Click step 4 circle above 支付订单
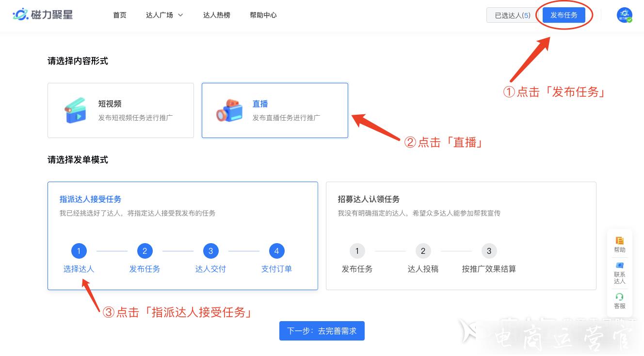Viewport: 644px width, 356px height. click(x=276, y=251)
